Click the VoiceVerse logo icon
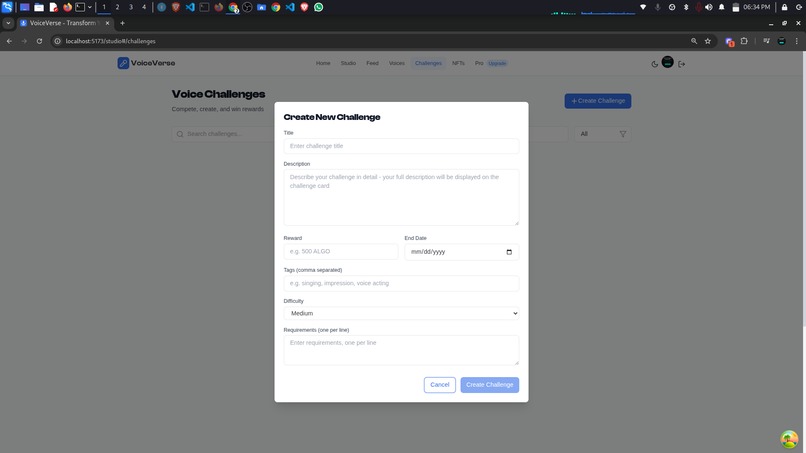 [x=123, y=63]
